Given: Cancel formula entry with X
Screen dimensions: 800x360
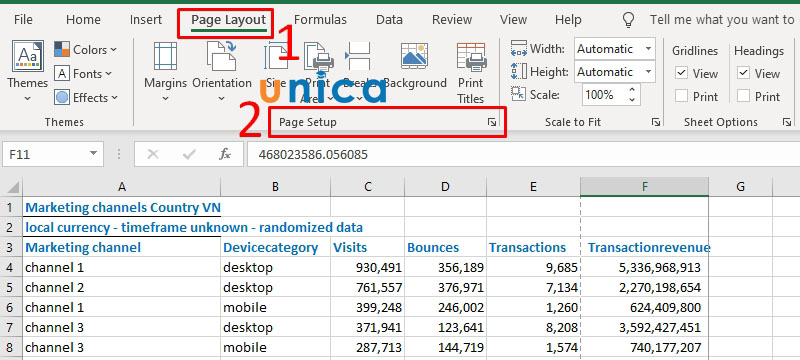Looking at the screenshot, I should tap(153, 154).
